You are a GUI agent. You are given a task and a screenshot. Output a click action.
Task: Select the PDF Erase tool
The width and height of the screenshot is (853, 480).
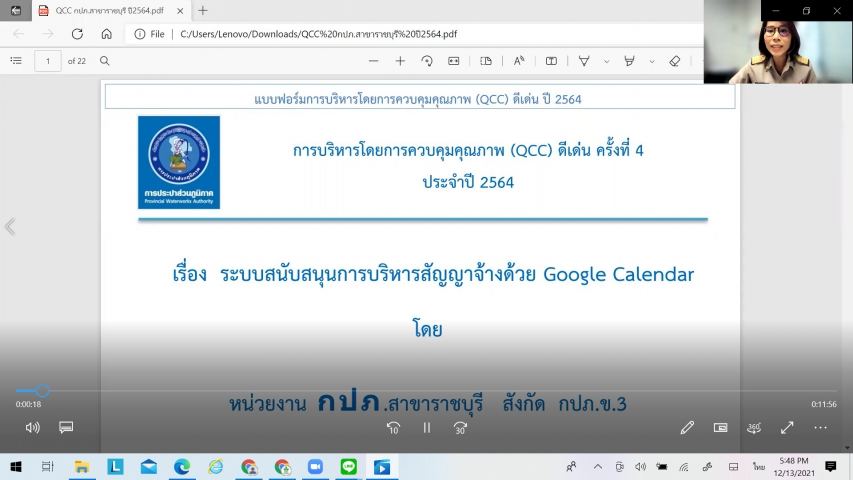[x=675, y=61]
